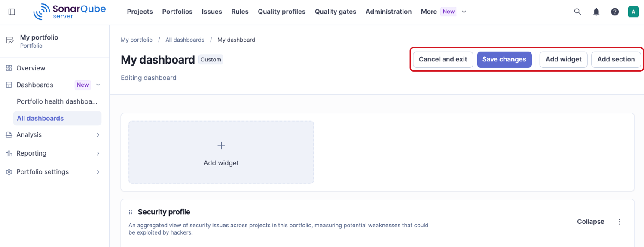Click the Add widget header button

(x=564, y=59)
